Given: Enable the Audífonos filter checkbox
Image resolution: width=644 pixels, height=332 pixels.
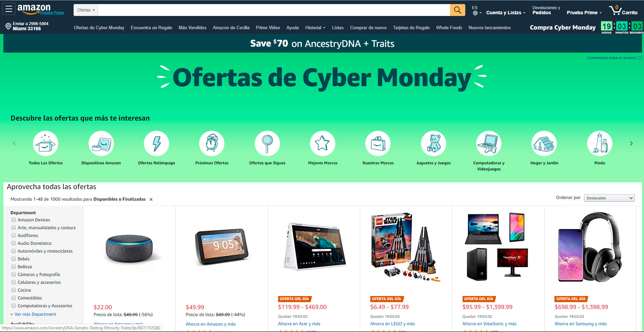Looking at the screenshot, I should (x=14, y=235).
